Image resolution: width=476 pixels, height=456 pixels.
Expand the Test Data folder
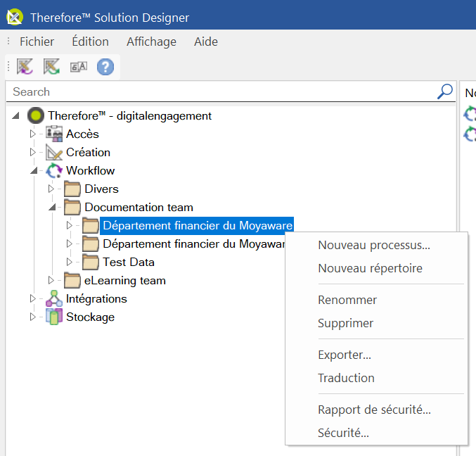coord(69,262)
